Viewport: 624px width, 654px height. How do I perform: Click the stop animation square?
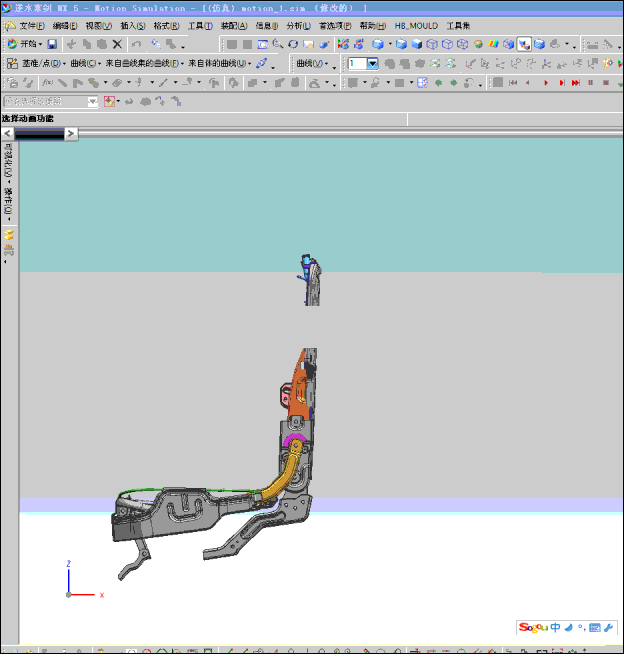click(x=606, y=83)
